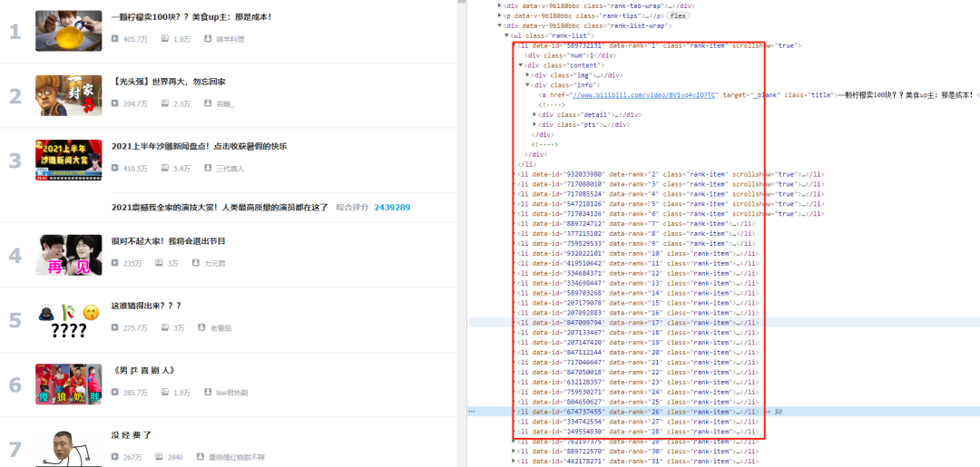Screen dimensions: 980x467
Task: Expand the div class detail node
Action: point(535,114)
